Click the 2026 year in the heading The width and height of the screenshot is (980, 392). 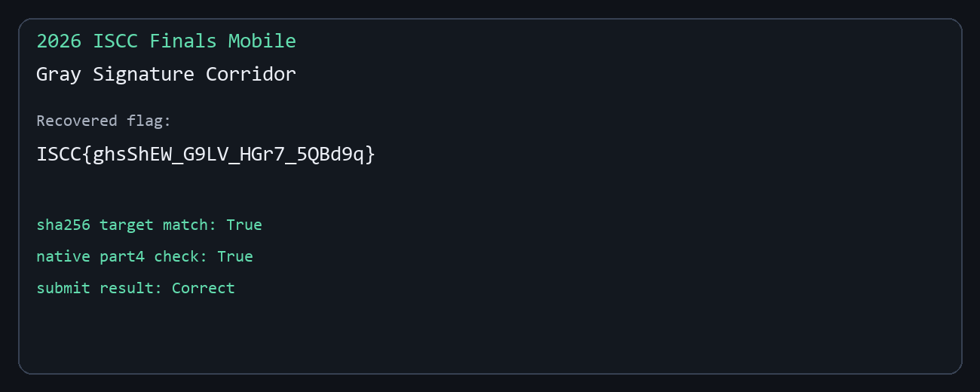59,41
